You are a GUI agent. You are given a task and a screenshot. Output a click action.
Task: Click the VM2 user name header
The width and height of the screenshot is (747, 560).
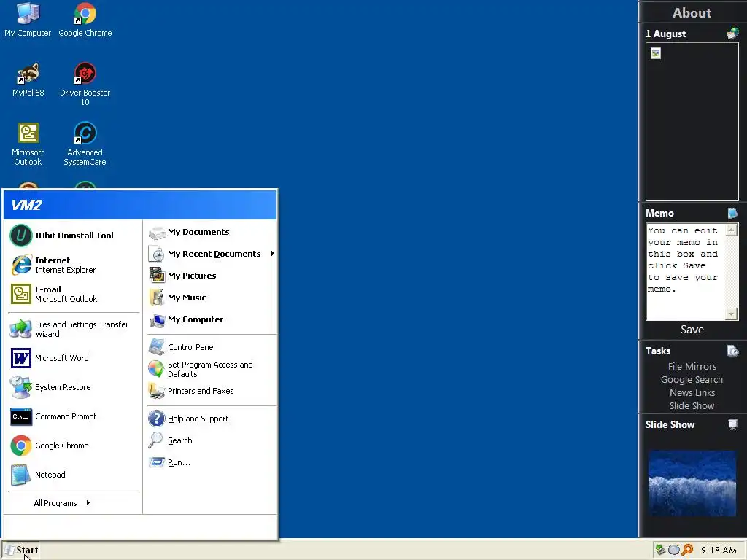click(26, 205)
